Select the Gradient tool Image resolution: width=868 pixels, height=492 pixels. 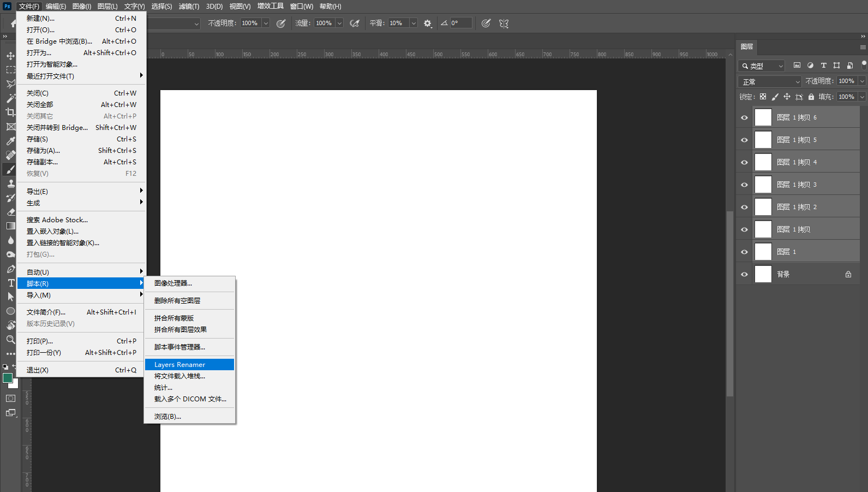(x=10, y=226)
